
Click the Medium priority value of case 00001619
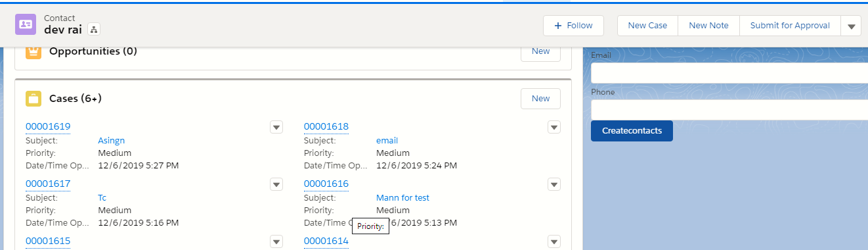115,153
